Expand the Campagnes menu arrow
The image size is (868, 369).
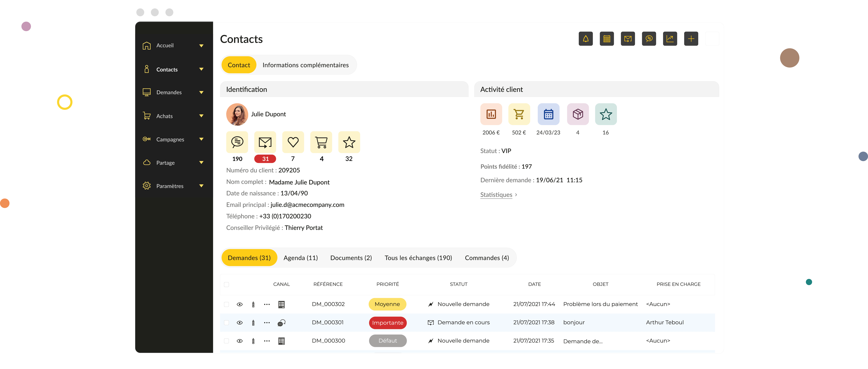tap(201, 139)
